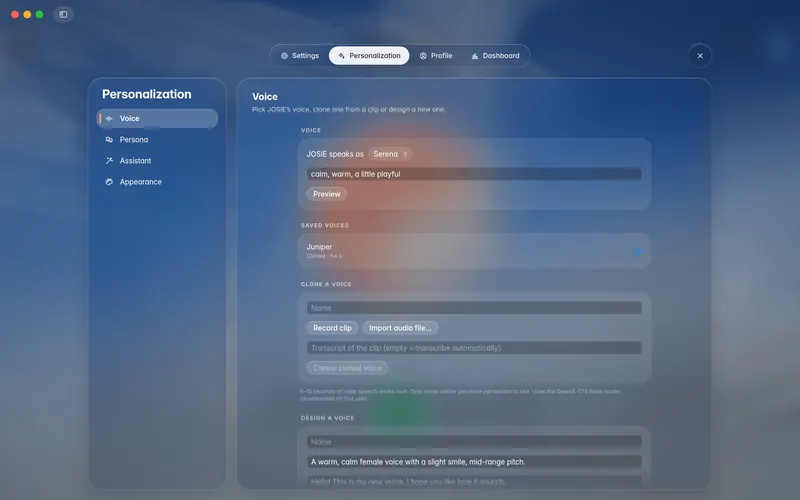800x500 pixels.
Task: Click the blue icon on Juniper's row
Action: [x=637, y=251]
